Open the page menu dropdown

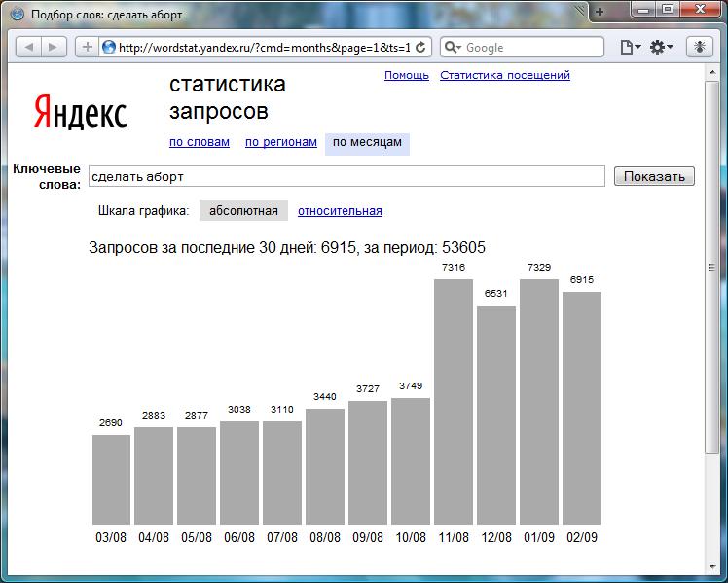[x=631, y=47]
